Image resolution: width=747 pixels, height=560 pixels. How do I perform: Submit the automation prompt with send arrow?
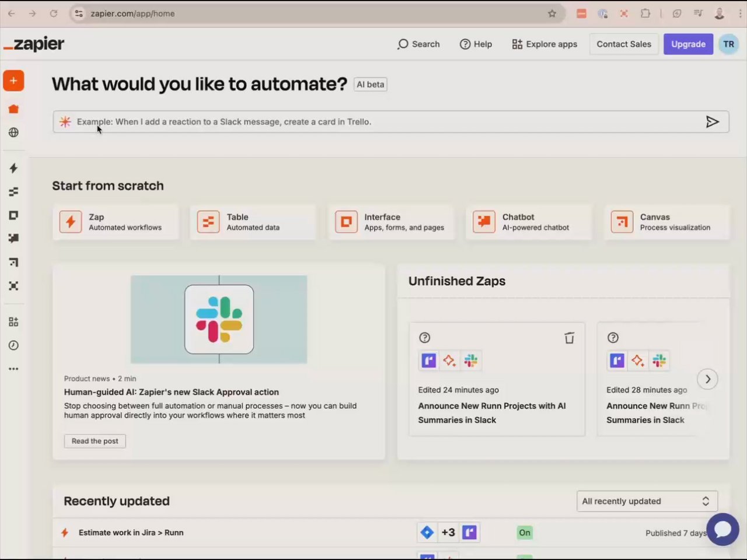click(x=712, y=122)
